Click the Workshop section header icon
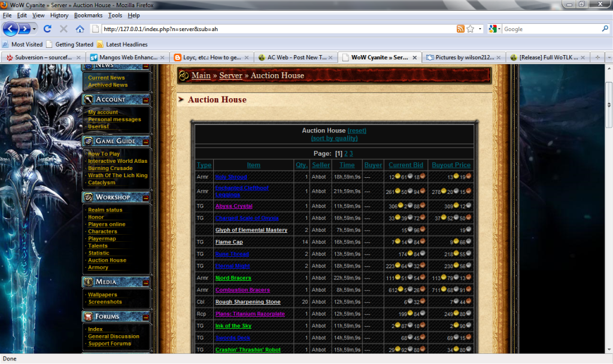Screen dimensions: 613x364 click(x=89, y=197)
